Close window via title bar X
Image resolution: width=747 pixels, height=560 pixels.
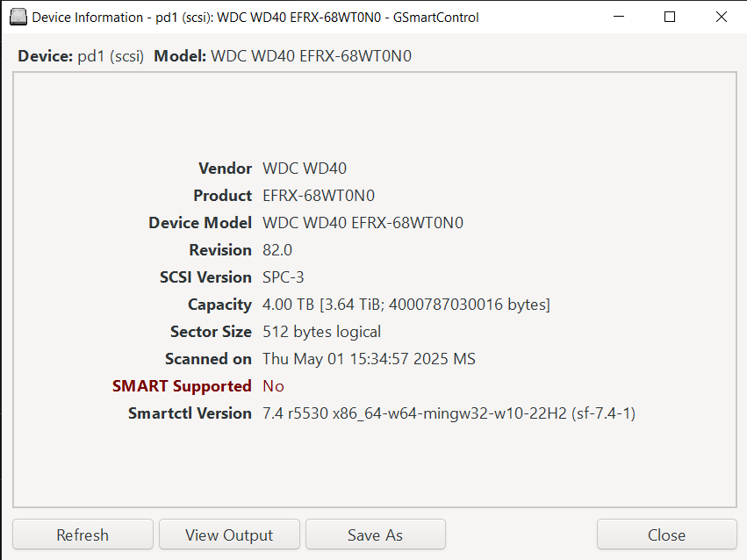[722, 18]
